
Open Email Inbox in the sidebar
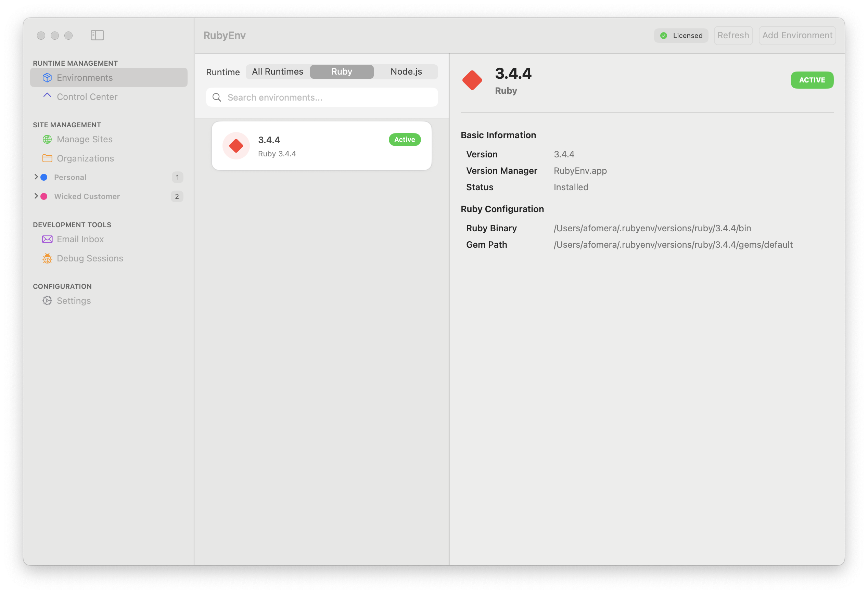pos(109,239)
